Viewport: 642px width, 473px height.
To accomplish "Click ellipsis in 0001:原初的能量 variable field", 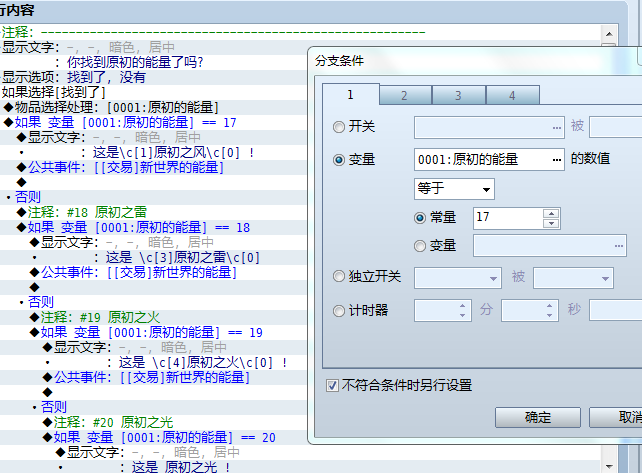I will point(556,160).
